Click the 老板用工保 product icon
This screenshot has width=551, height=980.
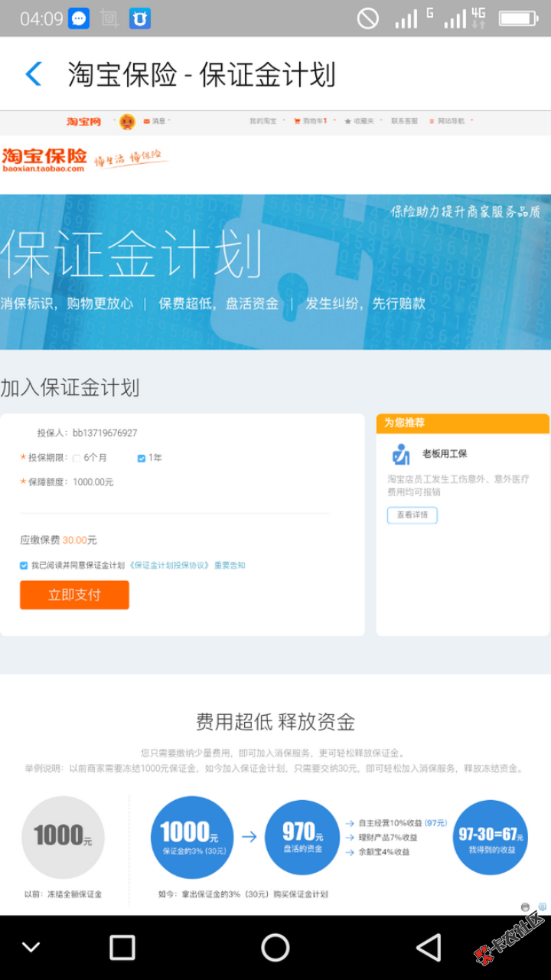pos(401,454)
